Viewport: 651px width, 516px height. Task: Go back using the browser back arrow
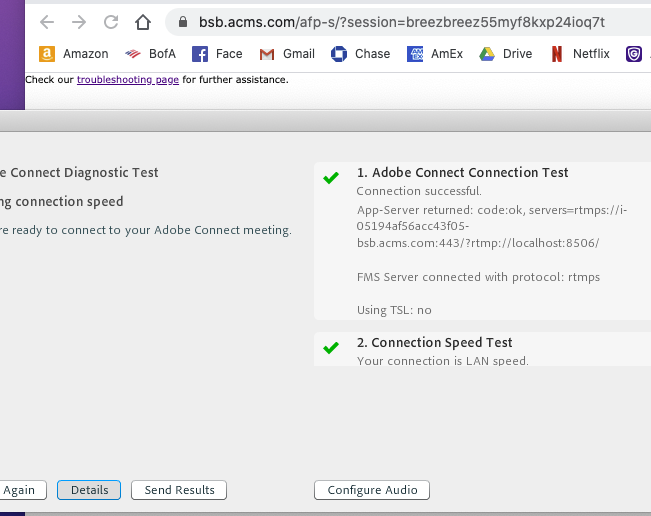coord(47,22)
